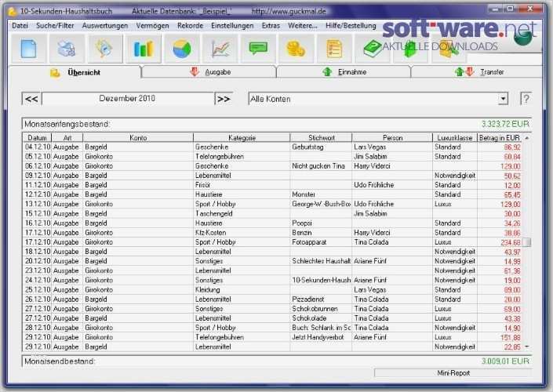Open the Vermögen menu
Screen dimensions: 553x392
click(152, 26)
